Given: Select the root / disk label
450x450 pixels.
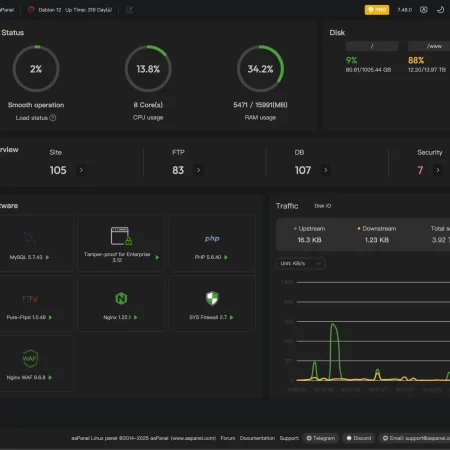Looking at the screenshot, I should click(372, 46).
